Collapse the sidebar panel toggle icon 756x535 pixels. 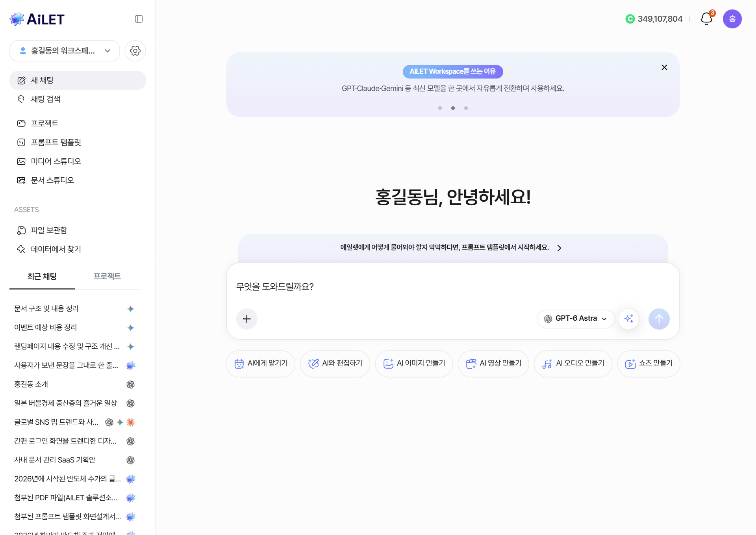click(139, 19)
